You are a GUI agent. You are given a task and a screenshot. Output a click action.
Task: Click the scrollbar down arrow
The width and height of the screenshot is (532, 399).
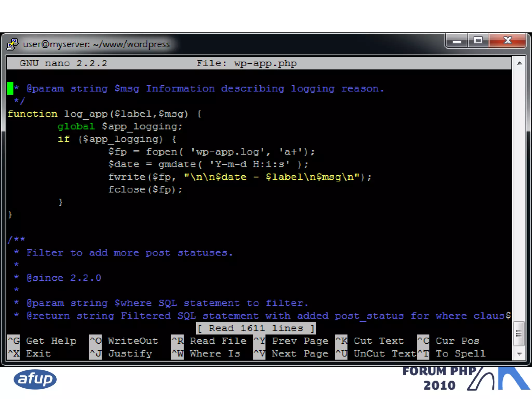tap(519, 354)
